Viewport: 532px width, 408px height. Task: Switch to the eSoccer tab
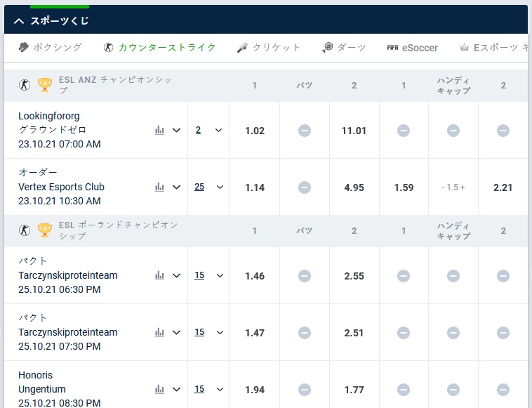click(412, 48)
